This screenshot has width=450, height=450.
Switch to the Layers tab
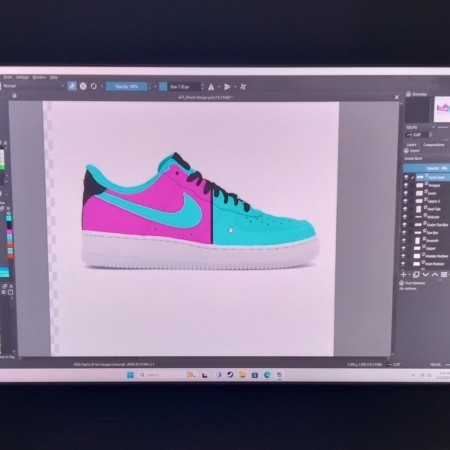[411, 145]
